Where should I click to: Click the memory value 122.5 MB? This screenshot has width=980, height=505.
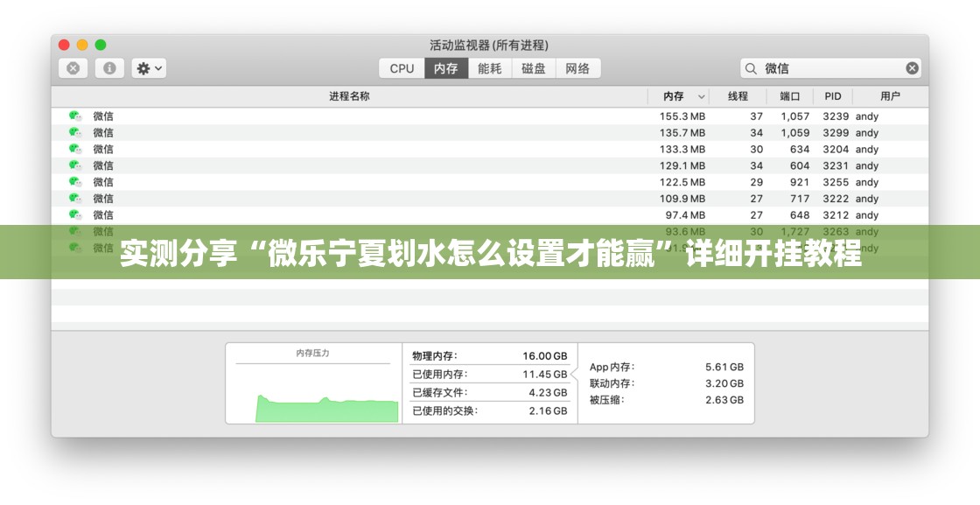[682, 182]
